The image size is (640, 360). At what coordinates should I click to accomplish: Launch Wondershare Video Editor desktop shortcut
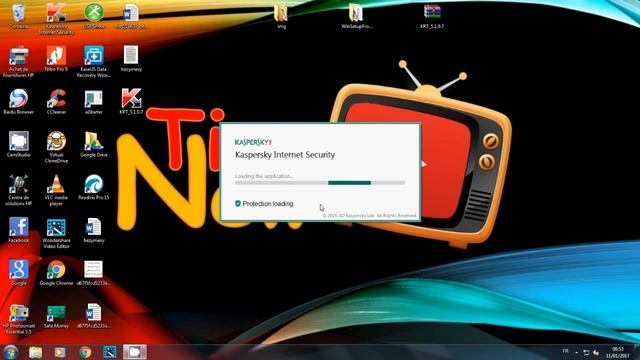point(56,233)
